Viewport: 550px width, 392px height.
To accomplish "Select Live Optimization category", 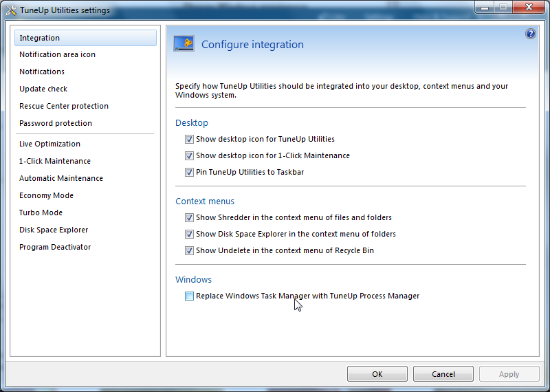I will (49, 144).
